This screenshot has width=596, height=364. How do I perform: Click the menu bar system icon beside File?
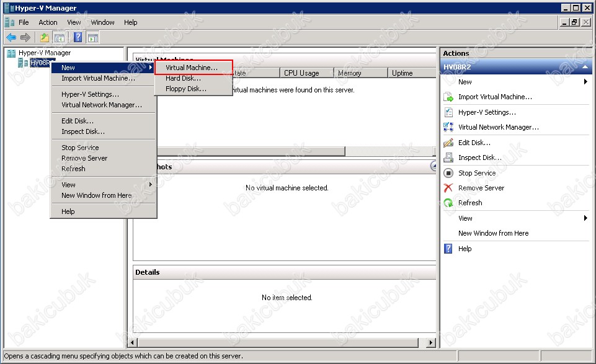point(10,22)
